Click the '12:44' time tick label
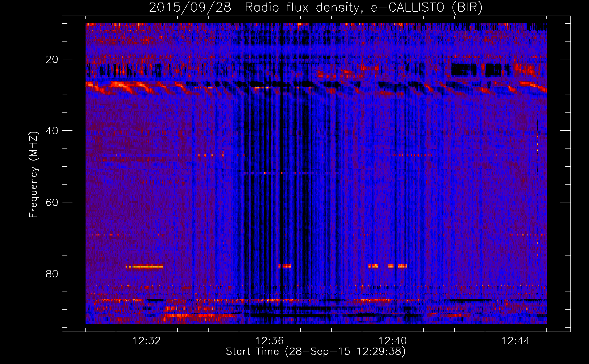The height and width of the screenshot is (364, 589). (515, 341)
